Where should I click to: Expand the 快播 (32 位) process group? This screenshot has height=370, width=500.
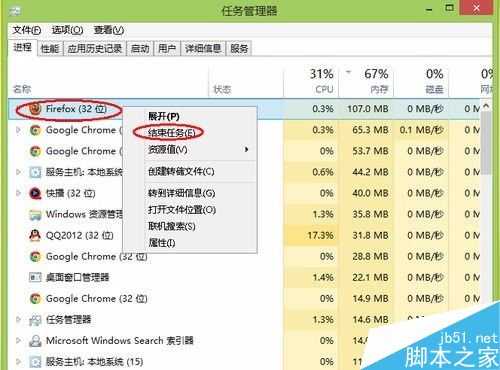pyautogui.click(x=18, y=193)
